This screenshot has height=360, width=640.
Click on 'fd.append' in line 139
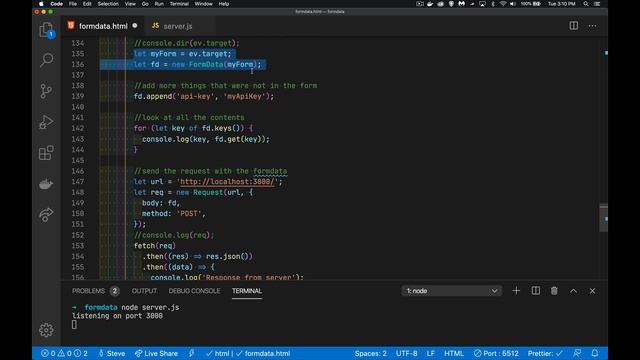tap(153, 96)
